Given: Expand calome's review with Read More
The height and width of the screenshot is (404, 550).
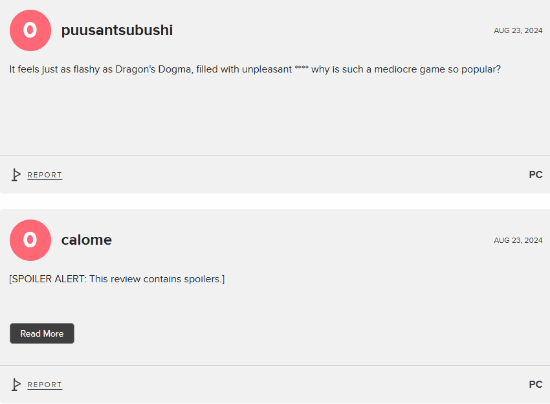Looking at the screenshot, I should click(x=42, y=334).
